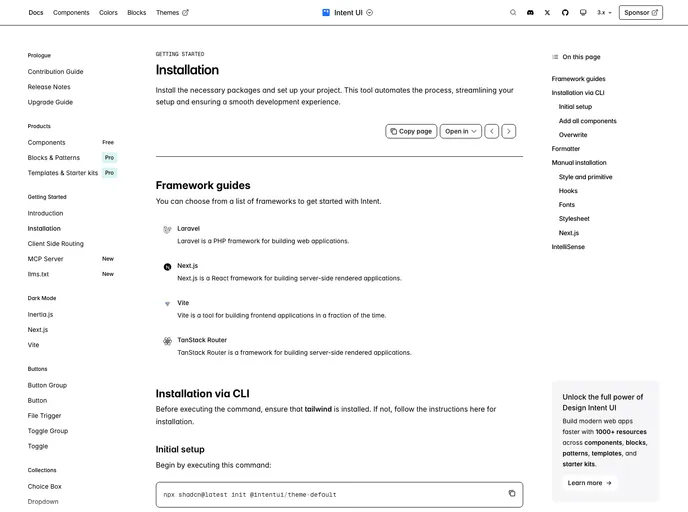This screenshot has width=688, height=512.
Task: Jump to Fonts section
Action: click(566, 204)
